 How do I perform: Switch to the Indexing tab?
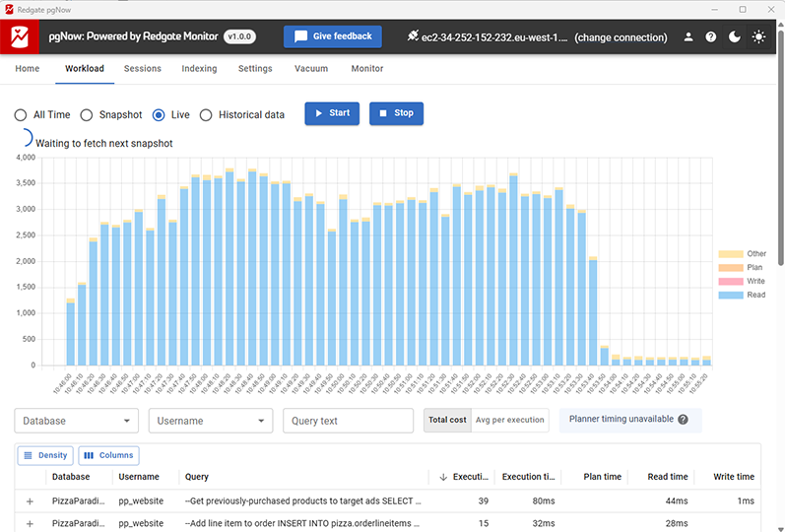pos(199,69)
